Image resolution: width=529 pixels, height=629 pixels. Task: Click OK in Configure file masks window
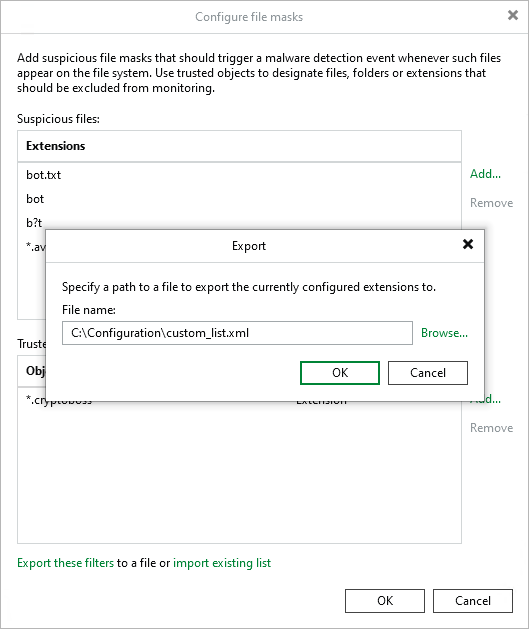385,601
